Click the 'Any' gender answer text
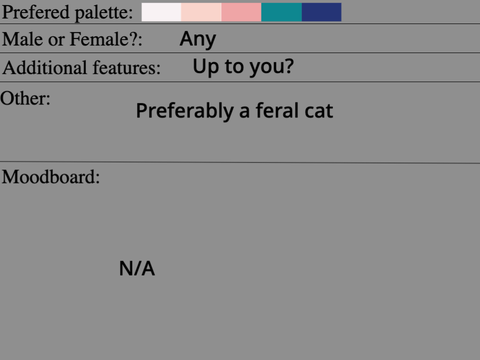This screenshot has width=480, height=360. [x=198, y=39]
